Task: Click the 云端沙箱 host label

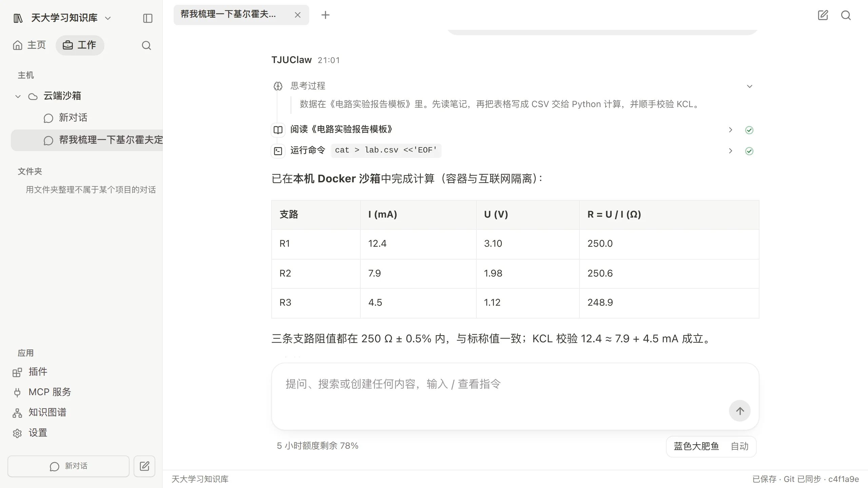Action: point(62,96)
